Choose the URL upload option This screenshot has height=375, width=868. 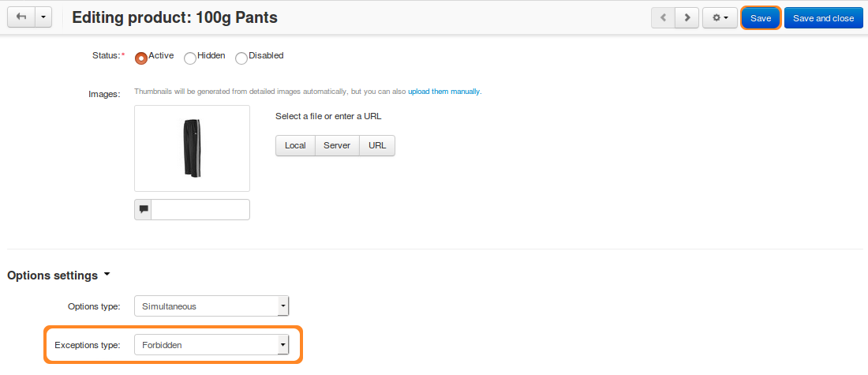coord(377,145)
